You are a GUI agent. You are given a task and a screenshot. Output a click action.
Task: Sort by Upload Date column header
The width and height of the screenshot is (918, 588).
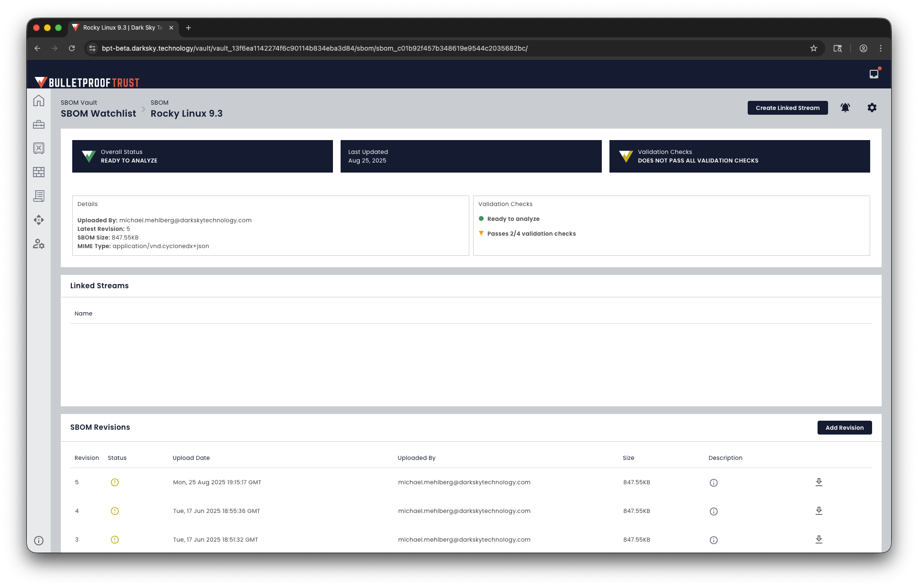coord(191,458)
